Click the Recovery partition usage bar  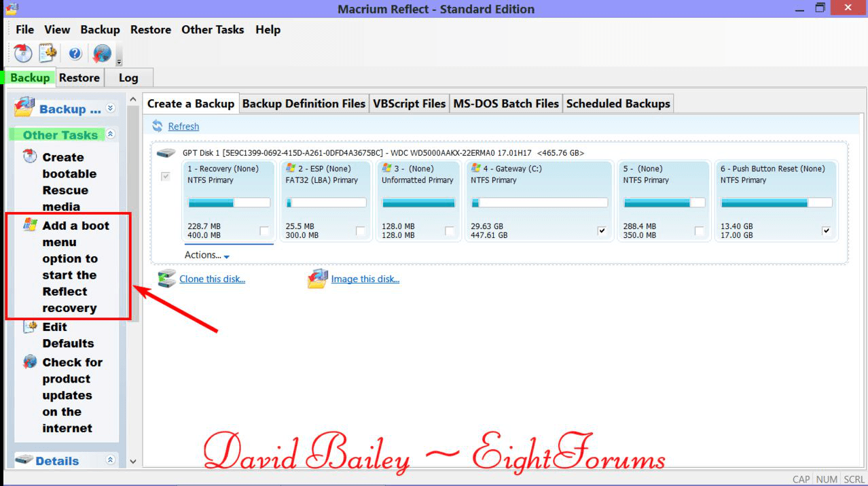(229, 203)
